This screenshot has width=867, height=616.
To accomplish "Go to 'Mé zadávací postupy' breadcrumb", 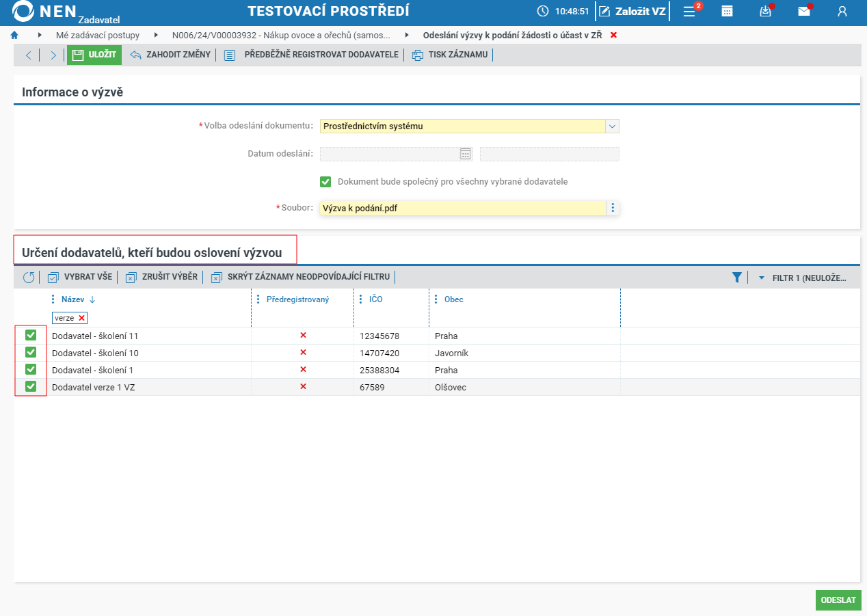I will (98, 35).
